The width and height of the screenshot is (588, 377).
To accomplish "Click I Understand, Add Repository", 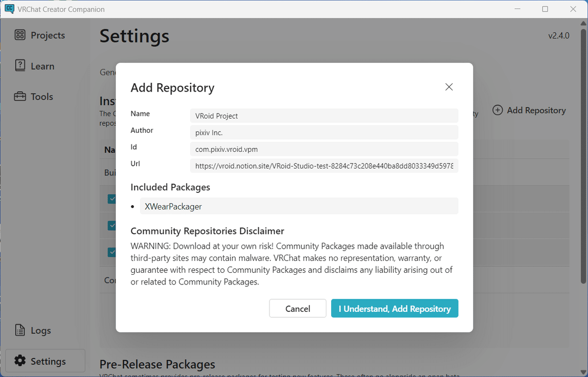I will (394, 308).
